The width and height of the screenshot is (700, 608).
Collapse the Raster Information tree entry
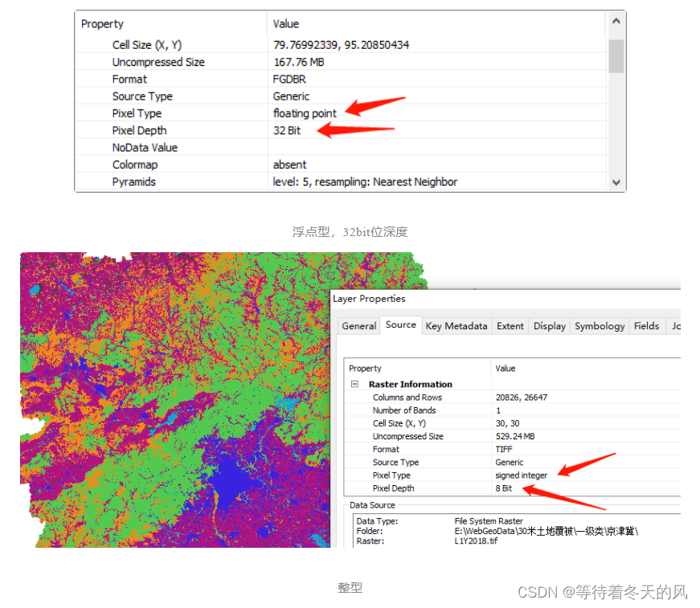354,384
